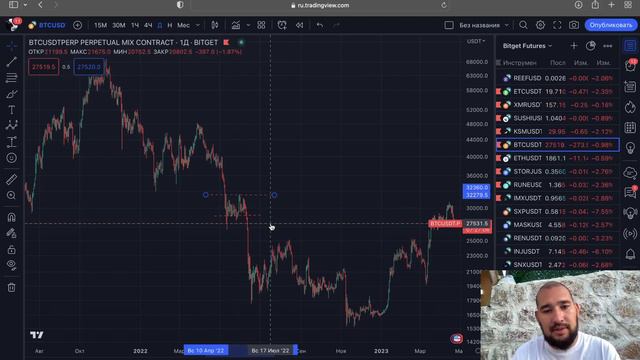Image resolution: width=640 pixels, height=360 pixels.
Task: Switch to the 30M timeframe
Action: pyautogui.click(x=119, y=25)
